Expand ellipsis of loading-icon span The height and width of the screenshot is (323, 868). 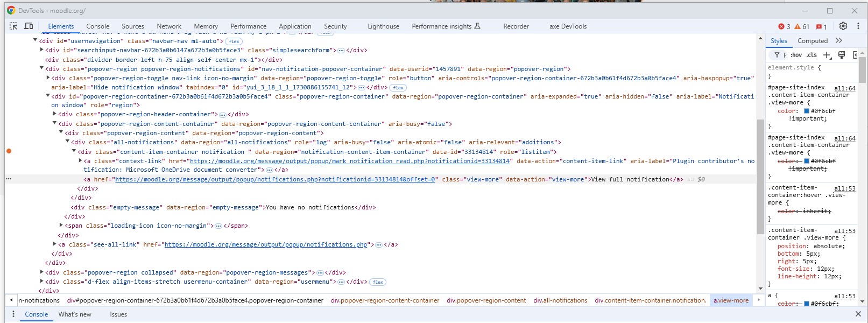click(218, 226)
